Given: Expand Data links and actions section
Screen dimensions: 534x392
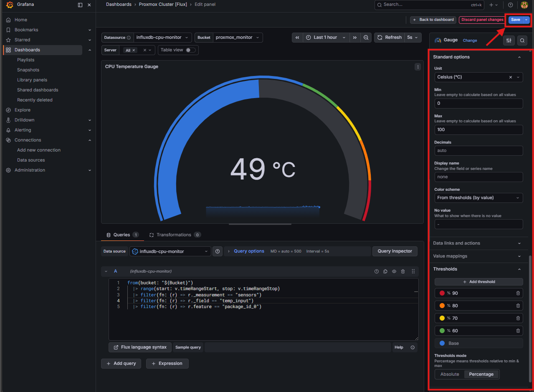Looking at the screenshot, I should (x=478, y=243).
